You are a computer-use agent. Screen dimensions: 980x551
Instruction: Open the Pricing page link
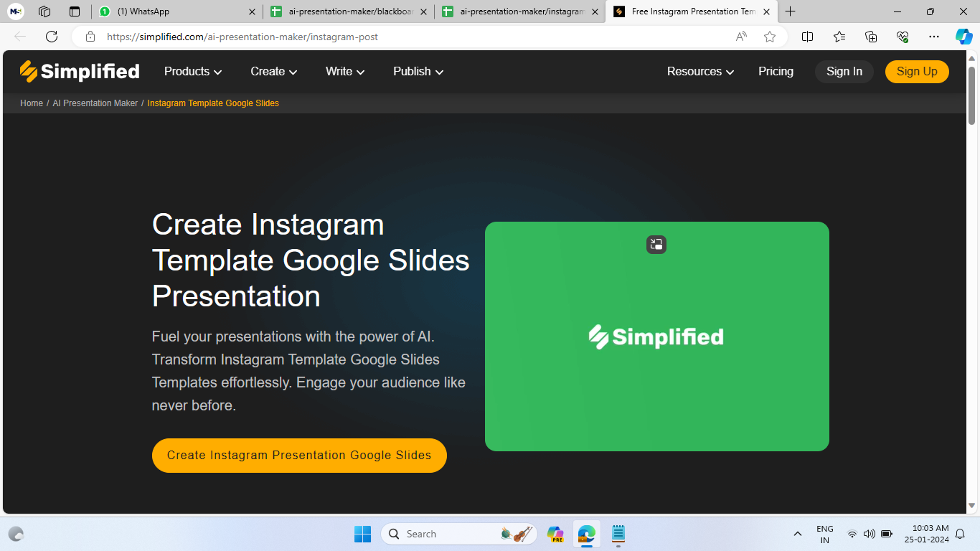click(x=776, y=71)
